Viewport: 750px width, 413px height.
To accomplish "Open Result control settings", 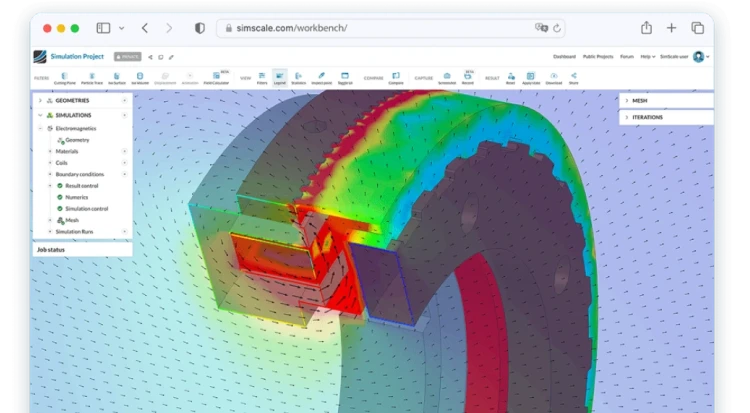I will (81, 186).
